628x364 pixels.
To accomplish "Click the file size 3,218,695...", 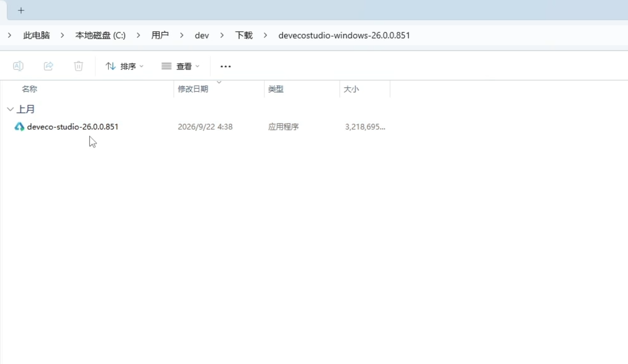I will [365, 127].
